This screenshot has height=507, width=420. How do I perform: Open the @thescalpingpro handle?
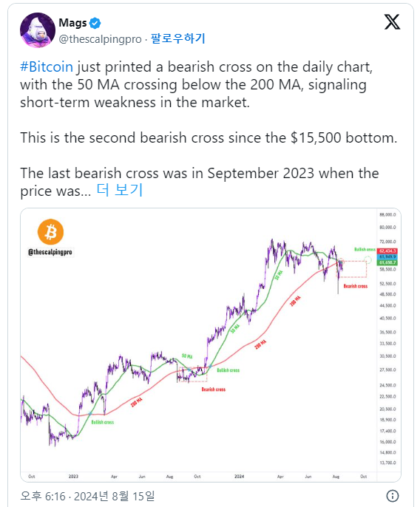click(101, 39)
